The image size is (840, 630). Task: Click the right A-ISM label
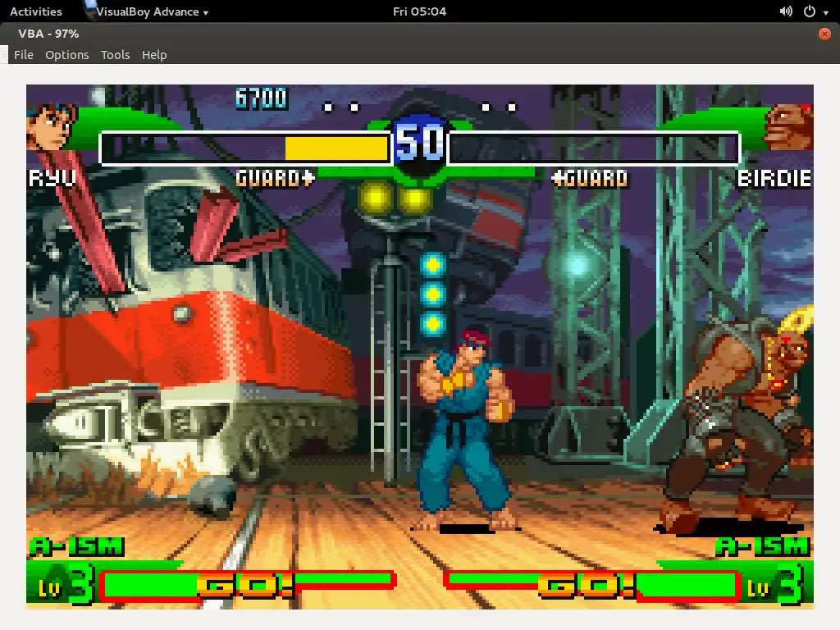tap(764, 547)
